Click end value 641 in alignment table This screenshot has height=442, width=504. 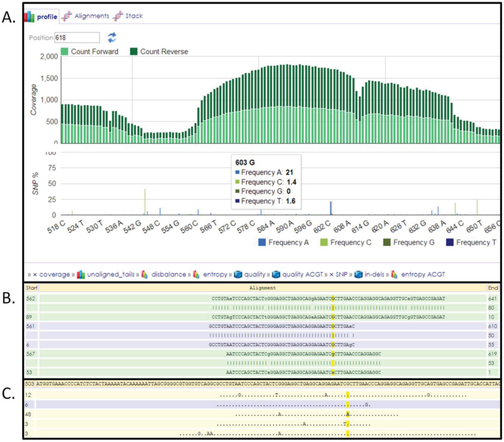492,299
